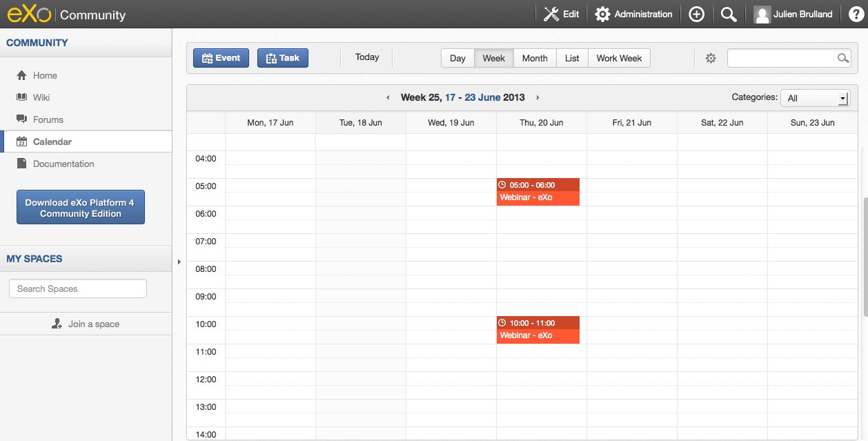This screenshot has width=868, height=441.
Task: Download eXo Platform 4 Community Edition
Action: tap(81, 207)
